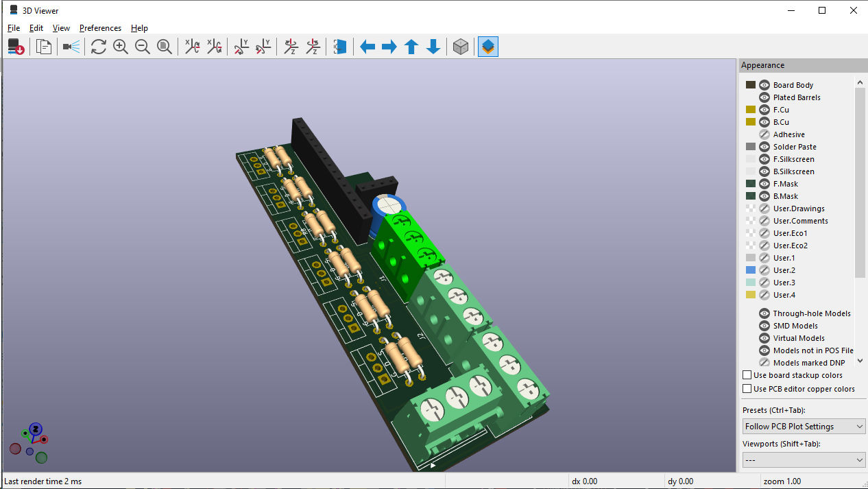Click 'Last render time 2 ms' status text
868x489 pixels.
tap(43, 481)
